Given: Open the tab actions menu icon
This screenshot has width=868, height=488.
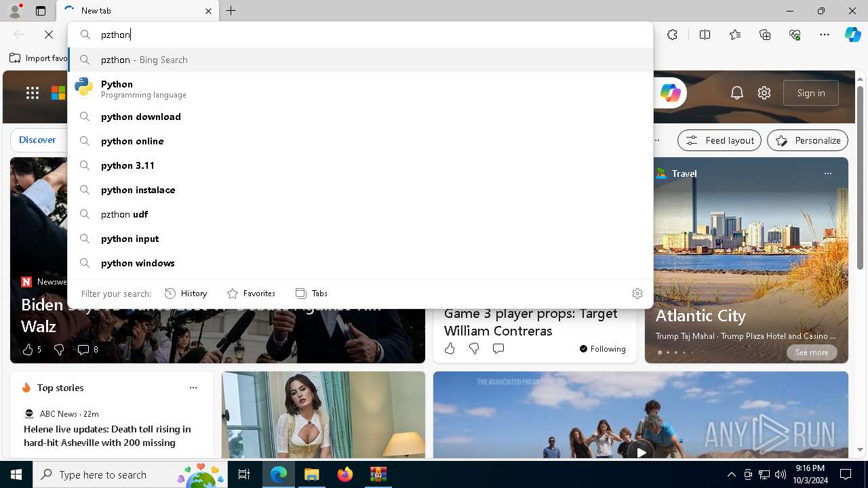Looking at the screenshot, I should click(x=41, y=11).
